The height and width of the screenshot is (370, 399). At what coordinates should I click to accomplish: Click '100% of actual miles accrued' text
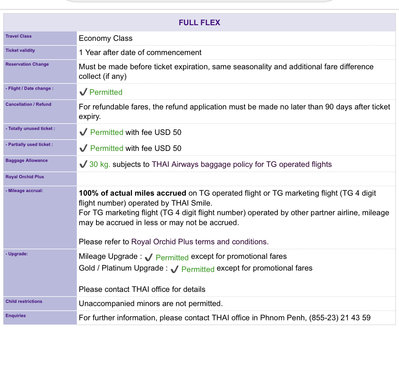(132, 193)
